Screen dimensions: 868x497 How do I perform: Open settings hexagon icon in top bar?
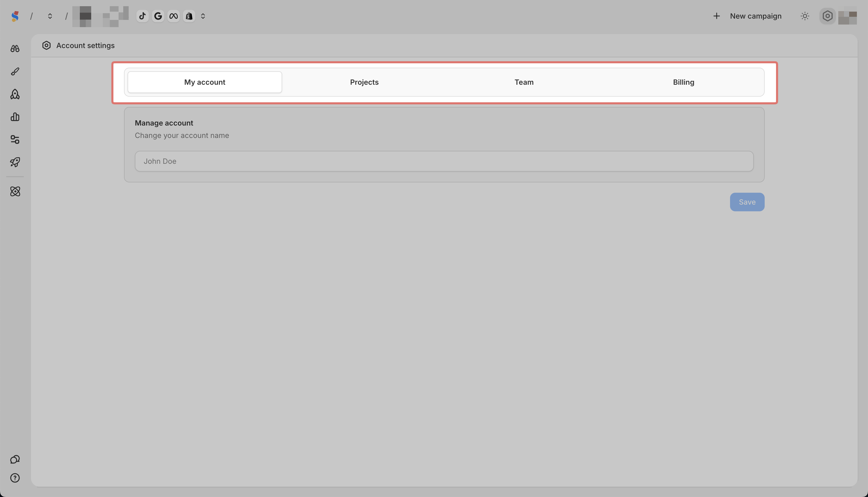click(x=827, y=16)
